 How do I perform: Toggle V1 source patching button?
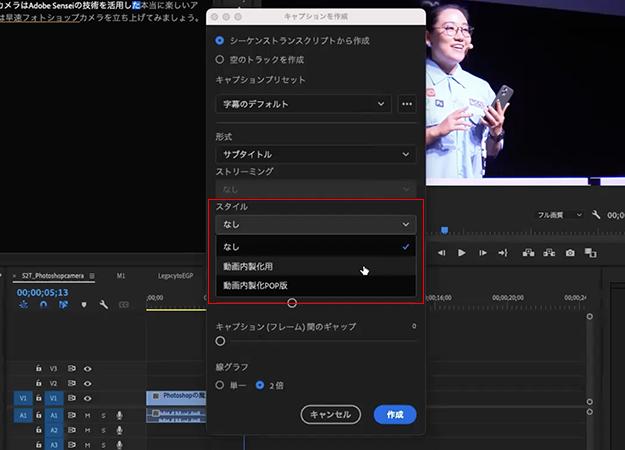pos(23,398)
